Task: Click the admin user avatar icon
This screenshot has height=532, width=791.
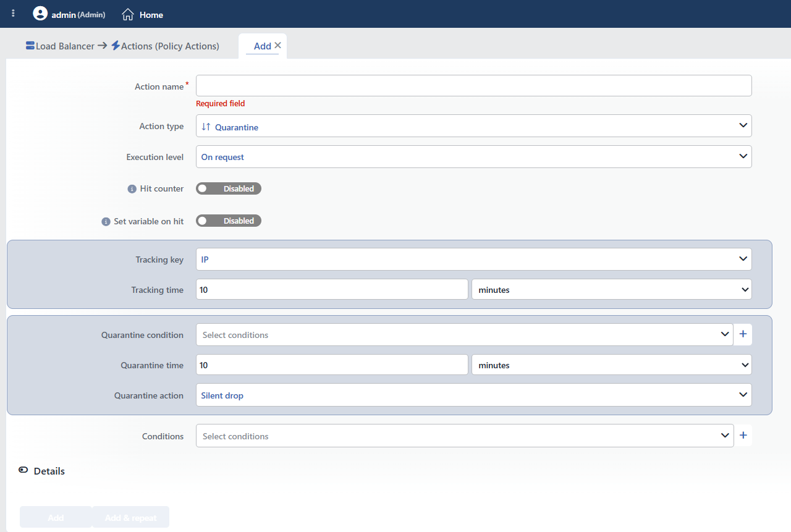Action: coord(40,14)
